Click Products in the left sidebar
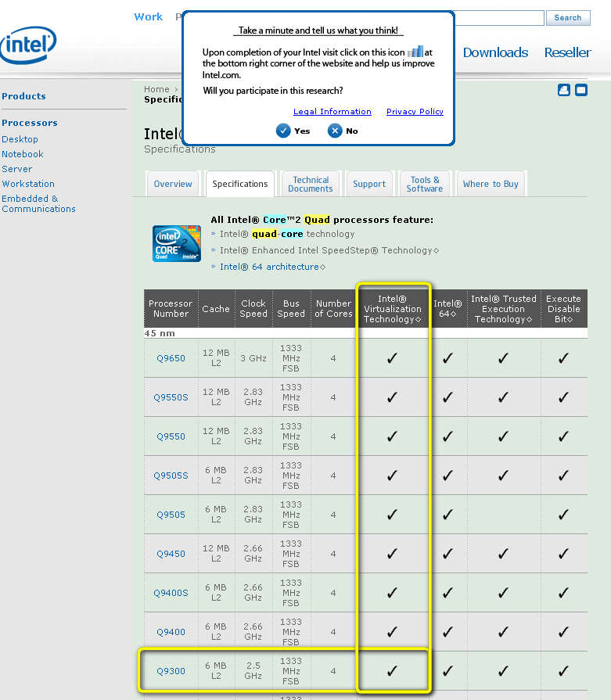Image resolution: width=611 pixels, height=700 pixels. coord(23,96)
